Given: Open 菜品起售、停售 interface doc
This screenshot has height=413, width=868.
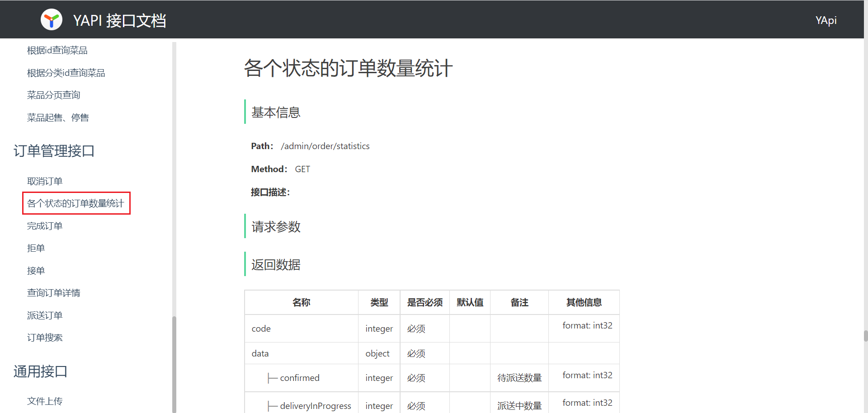Looking at the screenshot, I should pyautogui.click(x=58, y=117).
